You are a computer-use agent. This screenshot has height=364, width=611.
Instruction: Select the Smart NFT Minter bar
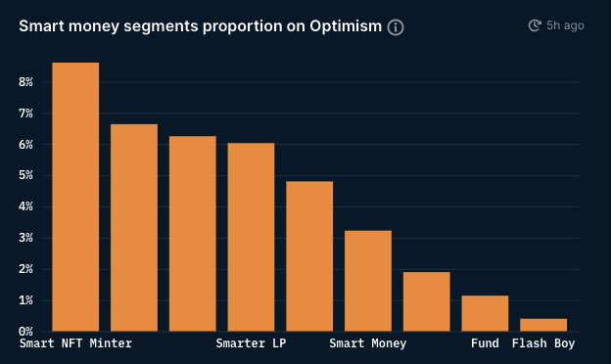click(x=75, y=197)
